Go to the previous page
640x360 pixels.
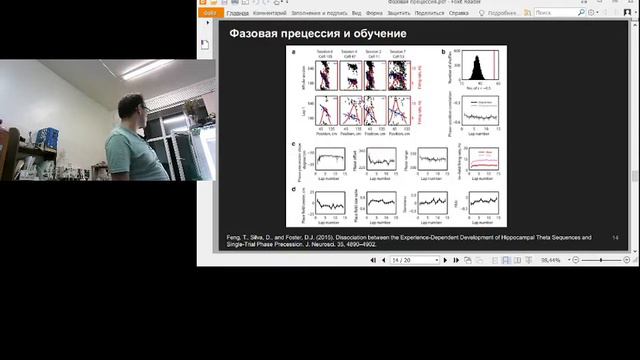(383, 260)
